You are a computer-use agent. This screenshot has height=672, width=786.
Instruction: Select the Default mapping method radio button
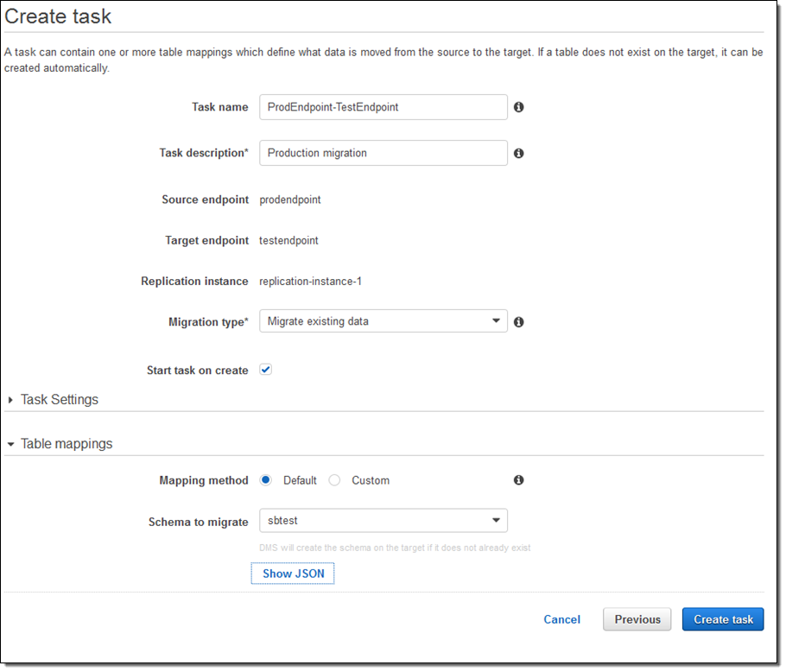tap(266, 480)
